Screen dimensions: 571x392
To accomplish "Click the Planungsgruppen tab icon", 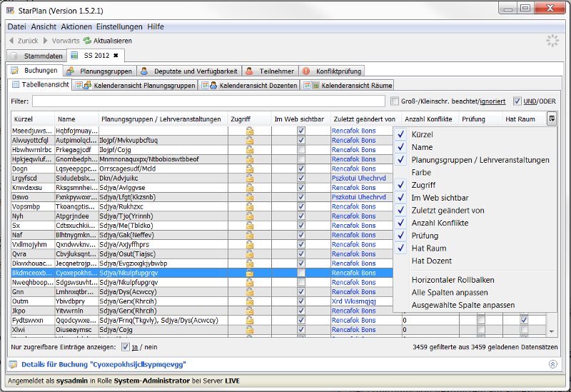I will 70,71.
